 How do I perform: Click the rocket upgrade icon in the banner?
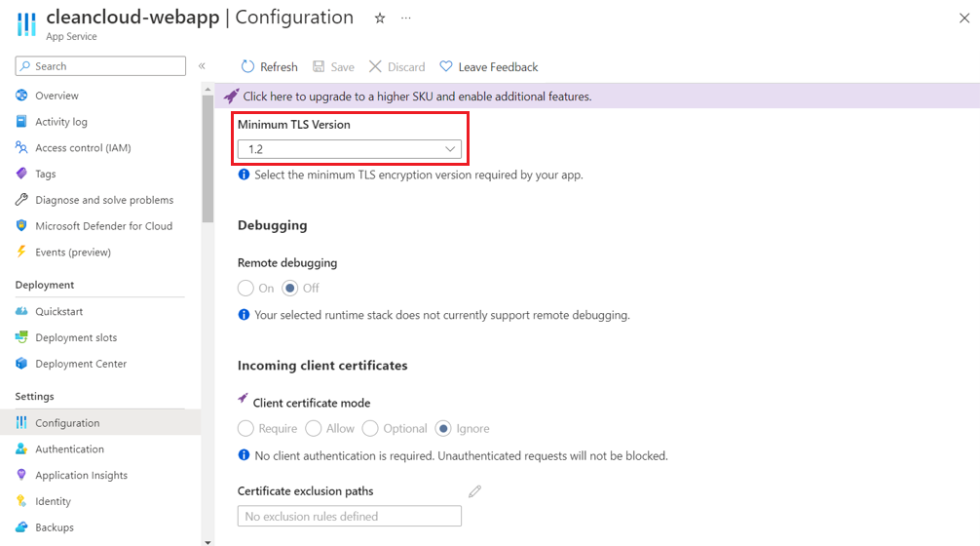(231, 97)
